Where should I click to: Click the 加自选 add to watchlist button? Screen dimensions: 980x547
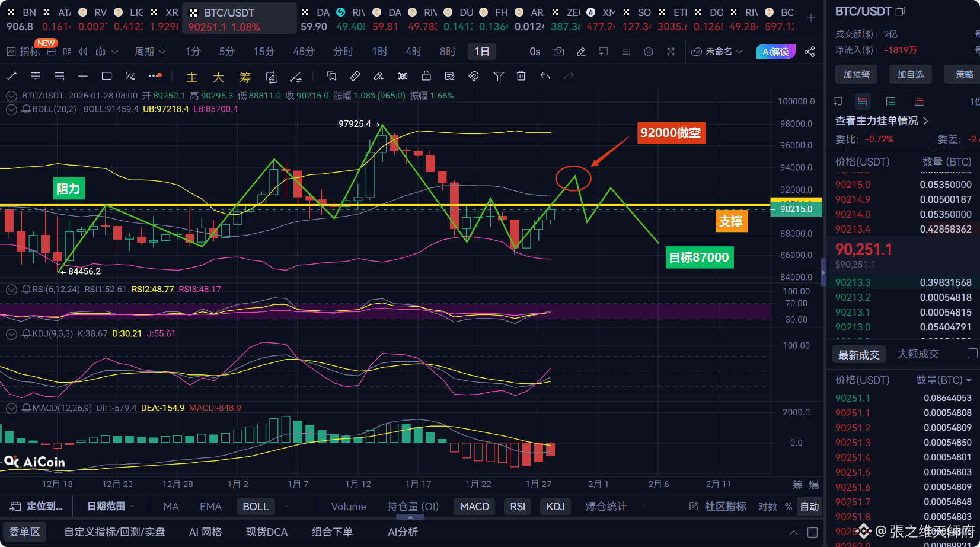[911, 74]
